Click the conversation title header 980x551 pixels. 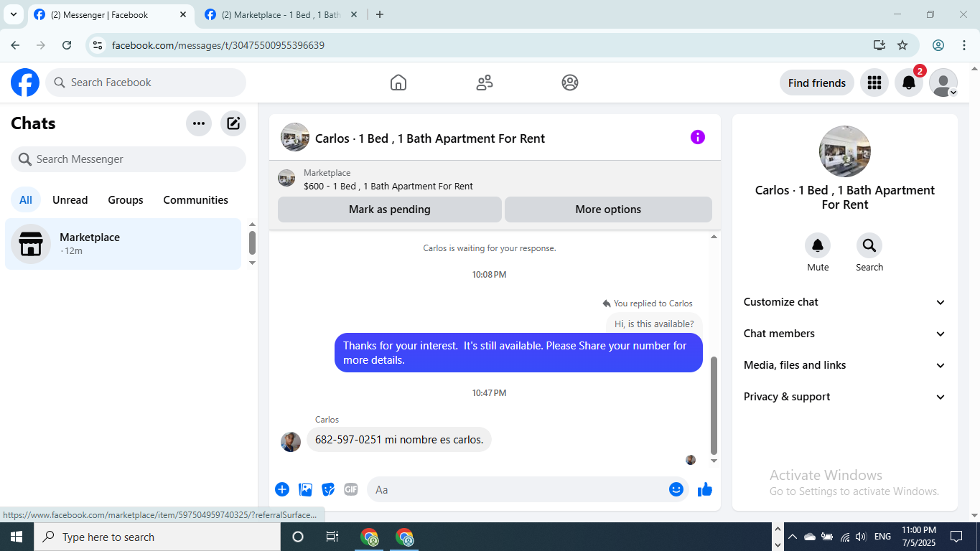[430, 138]
